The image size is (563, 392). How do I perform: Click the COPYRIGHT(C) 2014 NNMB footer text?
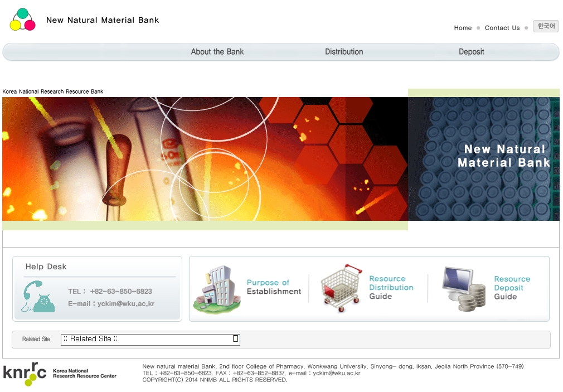point(215,380)
